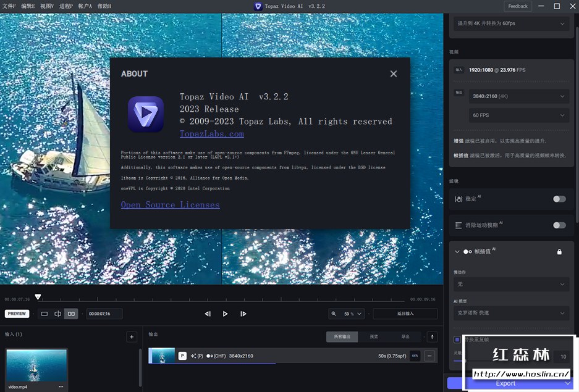The image size is (579, 392).
Task: Select the 预览 output tab
Action: [374, 336]
